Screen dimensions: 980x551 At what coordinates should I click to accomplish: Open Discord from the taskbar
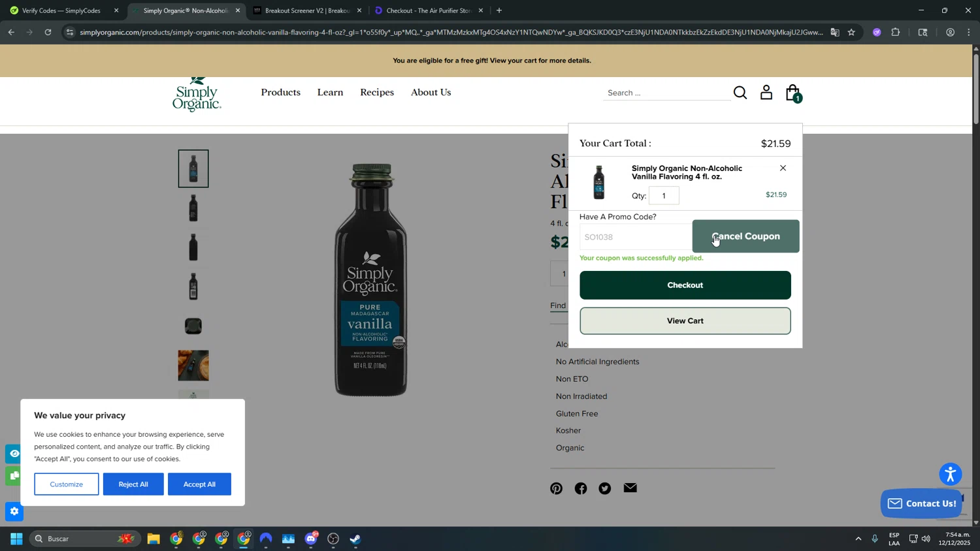tap(311, 539)
